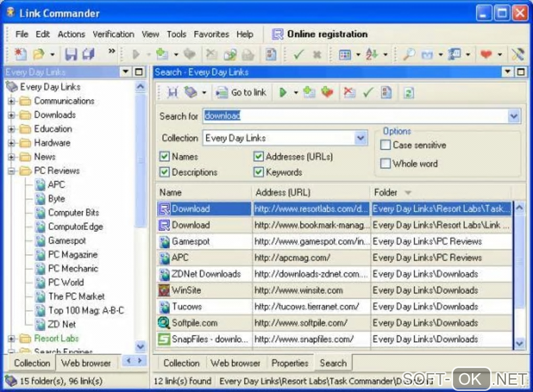Select ZDNet Downloads in search results
The height and width of the screenshot is (392, 533).
click(x=334, y=274)
